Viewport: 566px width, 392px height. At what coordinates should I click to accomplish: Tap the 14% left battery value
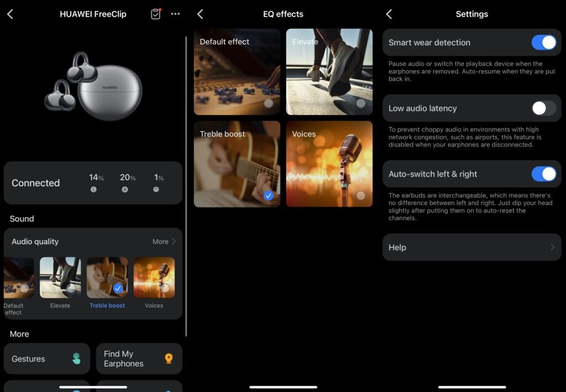pos(96,177)
